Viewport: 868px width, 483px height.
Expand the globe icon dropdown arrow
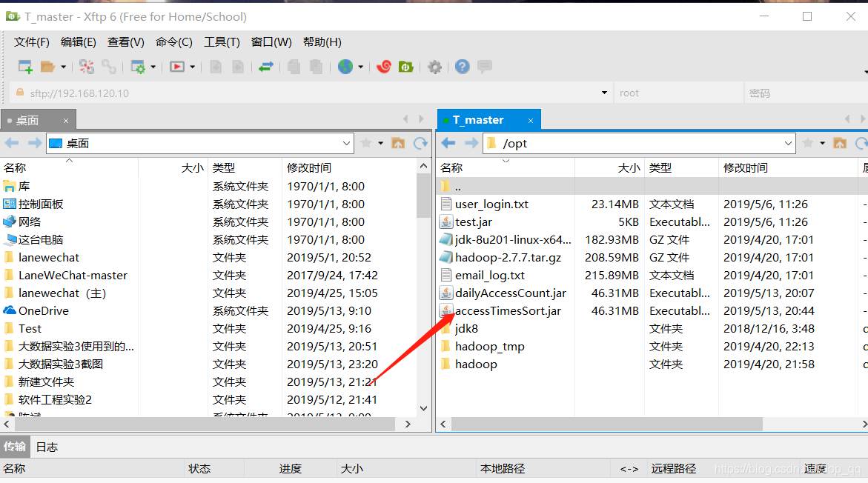(360, 67)
